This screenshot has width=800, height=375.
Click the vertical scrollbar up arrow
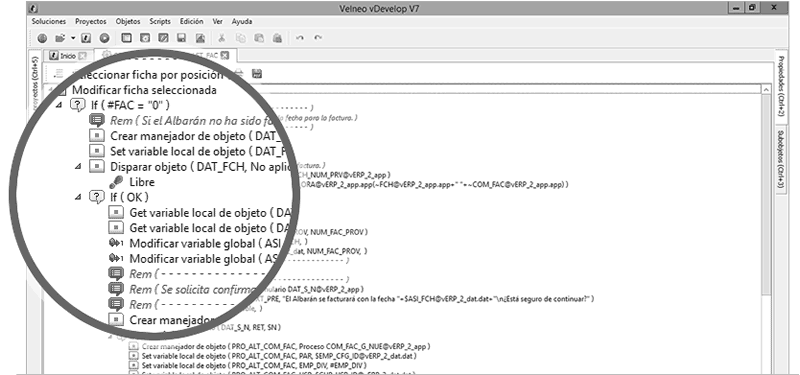click(x=766, y=89)
